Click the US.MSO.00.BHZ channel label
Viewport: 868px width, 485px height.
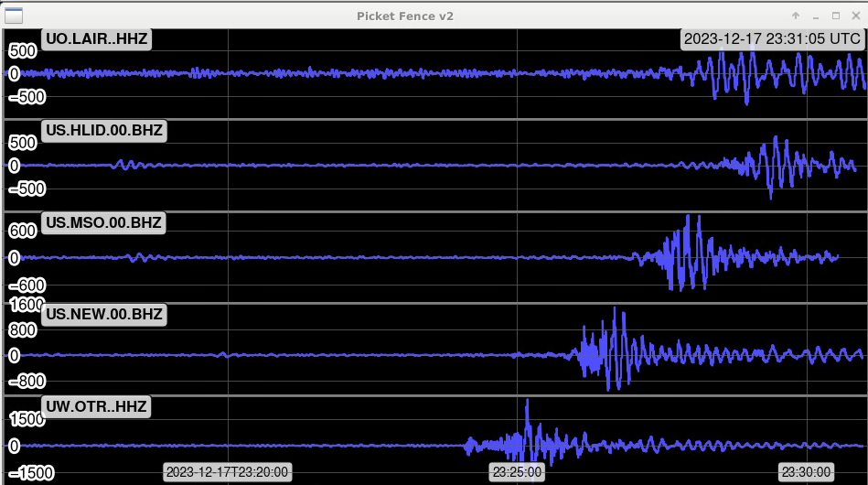(x=104, y=223)
